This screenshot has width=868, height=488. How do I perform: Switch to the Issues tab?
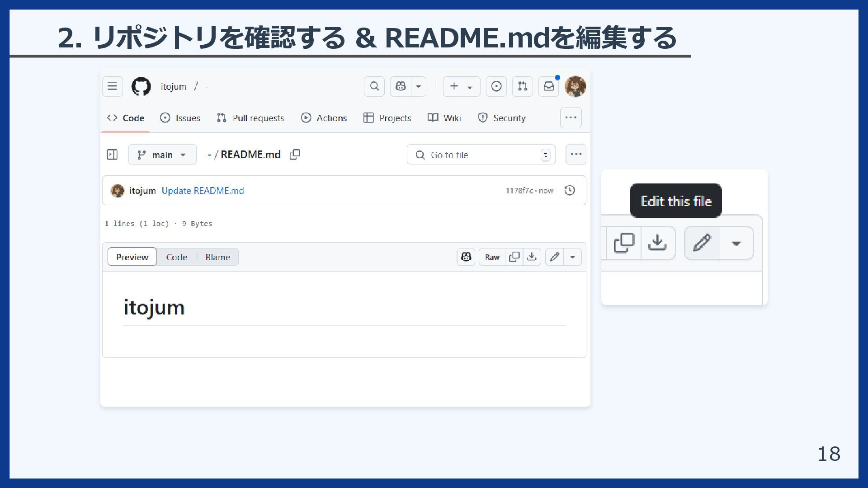pos(180,118)
